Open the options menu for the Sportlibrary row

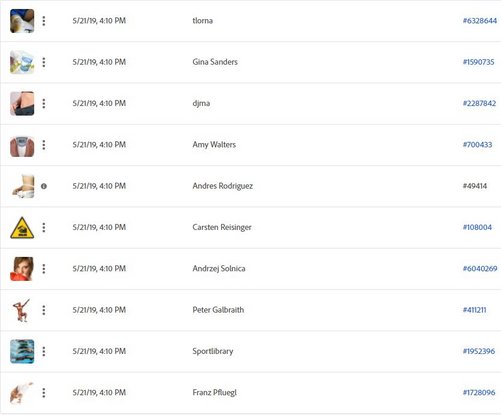coord(44,351)
